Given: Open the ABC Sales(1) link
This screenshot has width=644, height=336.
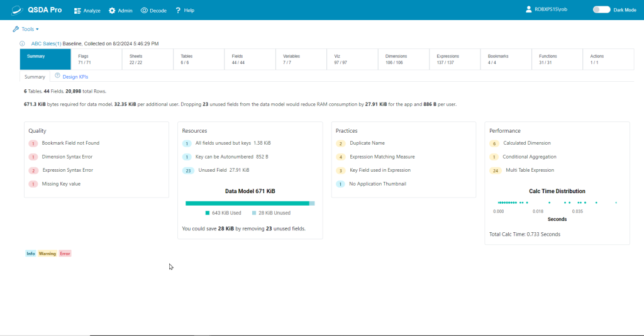Looking at the screenshot, I should coord(46,43).
